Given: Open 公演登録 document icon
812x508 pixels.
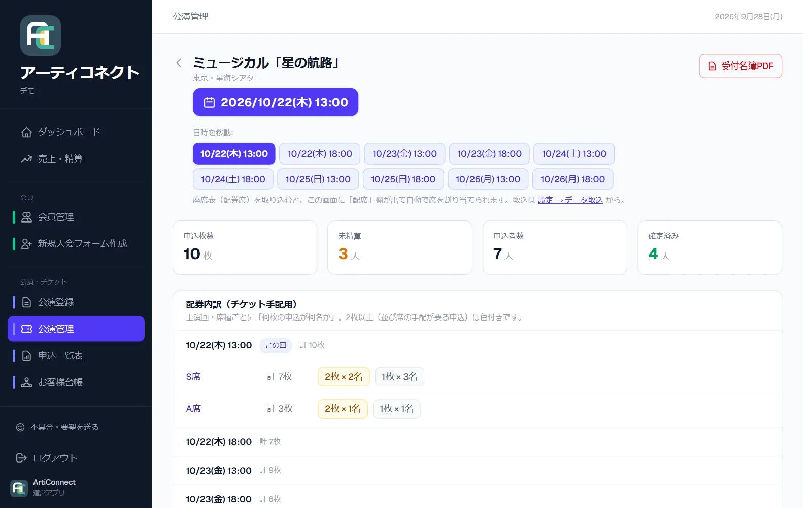Looking at the screenshot, I should pos(26,302).
